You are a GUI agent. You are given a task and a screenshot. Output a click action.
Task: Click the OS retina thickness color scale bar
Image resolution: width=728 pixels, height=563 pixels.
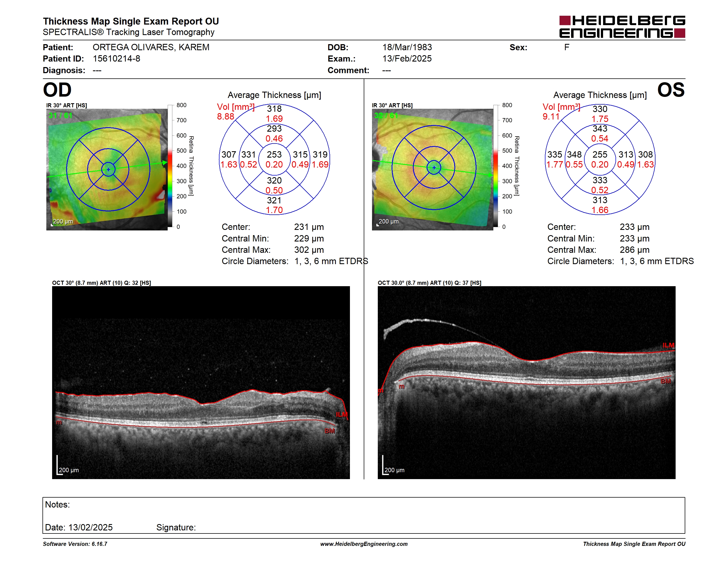coord(496,166)
